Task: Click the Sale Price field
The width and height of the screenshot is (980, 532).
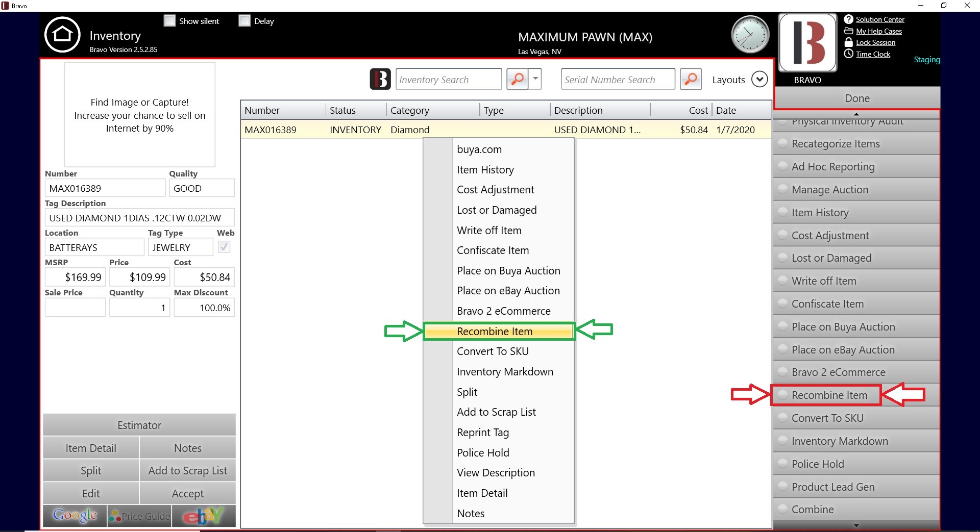Action: click(75, 308)
